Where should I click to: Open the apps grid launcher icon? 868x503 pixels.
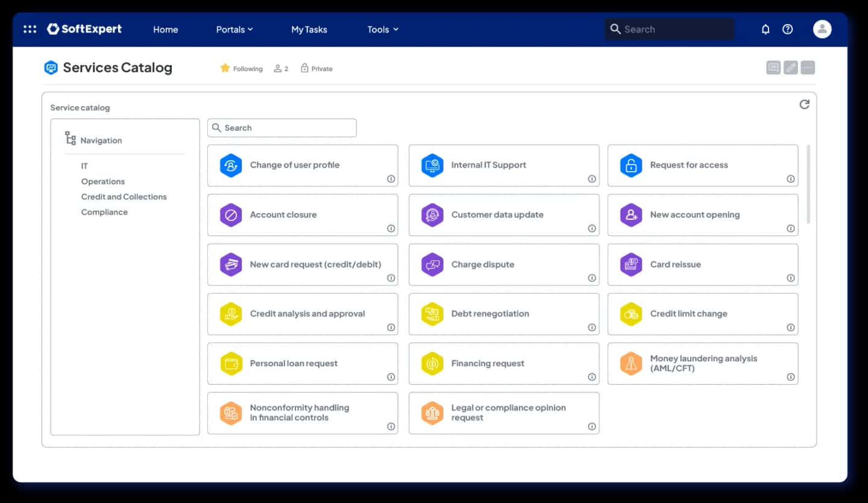click(x=30, y=29)
